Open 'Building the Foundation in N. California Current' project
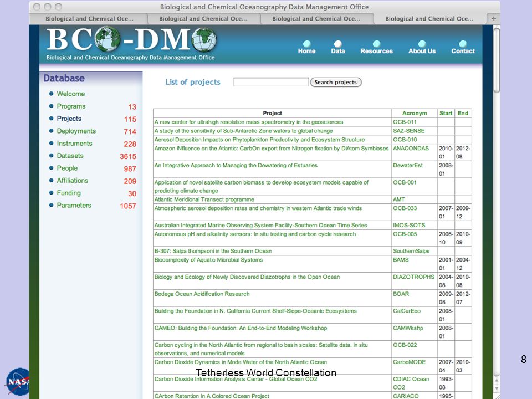This screenshot has height=399, width=532. [x=255, y=311]
